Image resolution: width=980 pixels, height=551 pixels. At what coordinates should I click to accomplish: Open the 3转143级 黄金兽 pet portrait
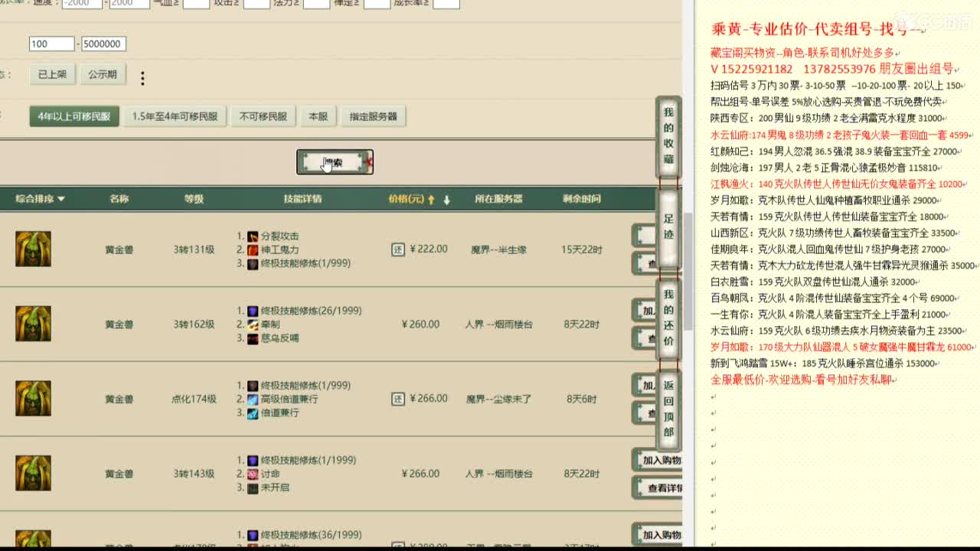click(x=33, y=473)
